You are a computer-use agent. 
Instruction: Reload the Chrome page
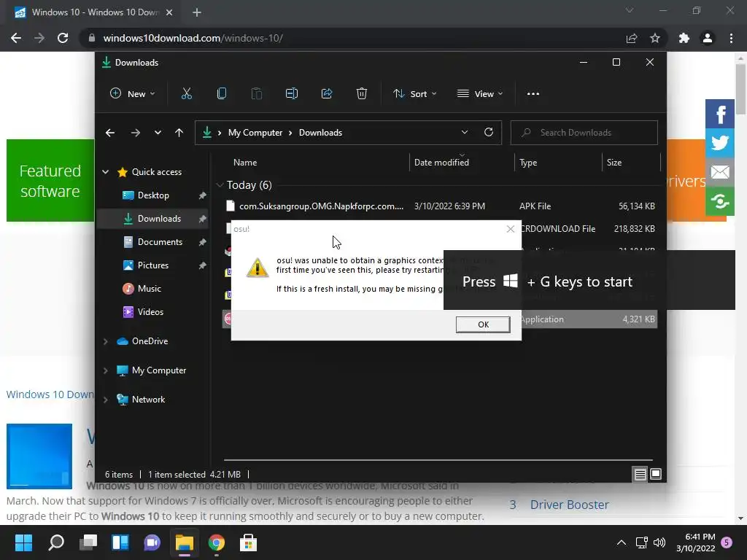coord(63,38)
